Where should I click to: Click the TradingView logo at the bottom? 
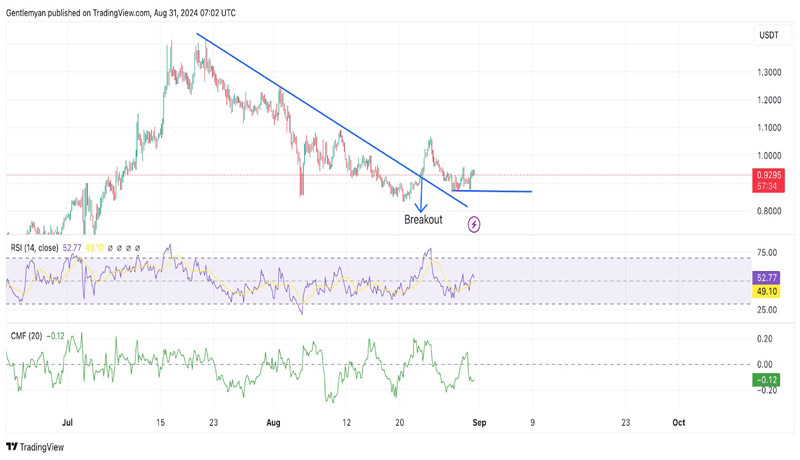click(35, 447)
